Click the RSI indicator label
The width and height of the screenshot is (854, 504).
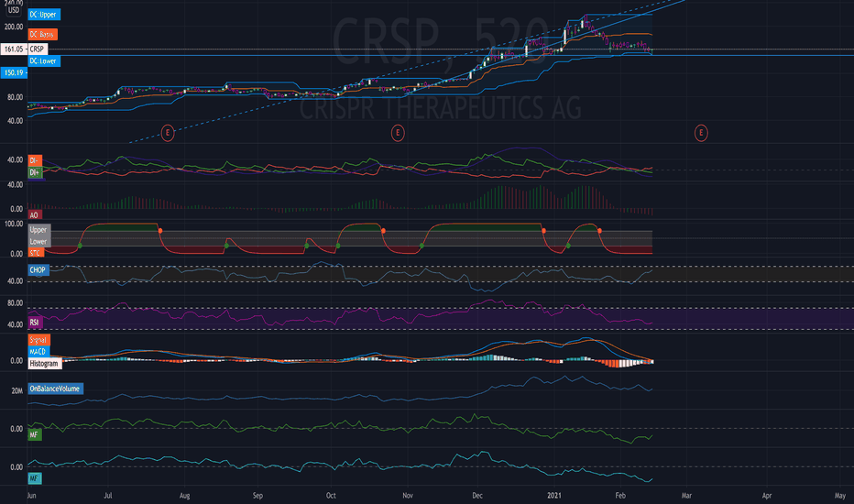(x=34, y=322)
